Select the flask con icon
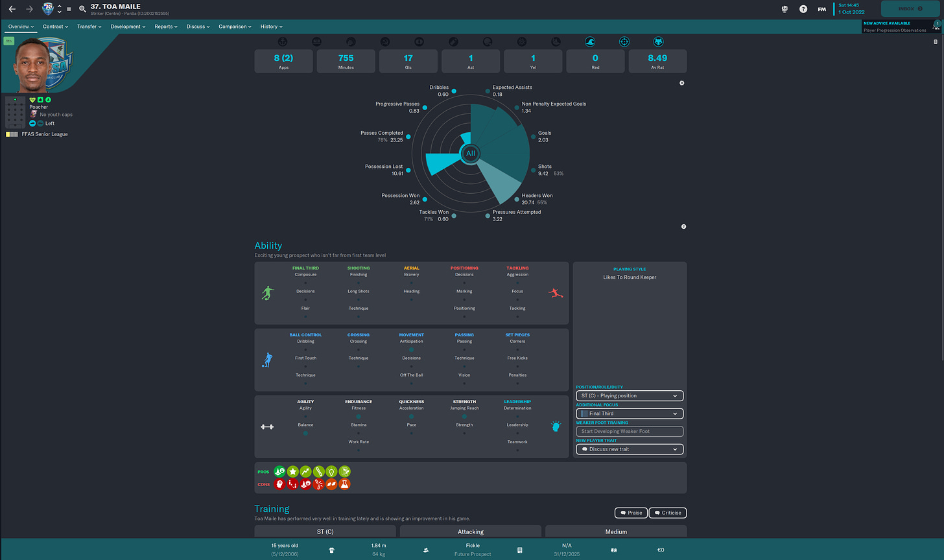The height and width of the screenshot is (560, 944). point(344,484)
